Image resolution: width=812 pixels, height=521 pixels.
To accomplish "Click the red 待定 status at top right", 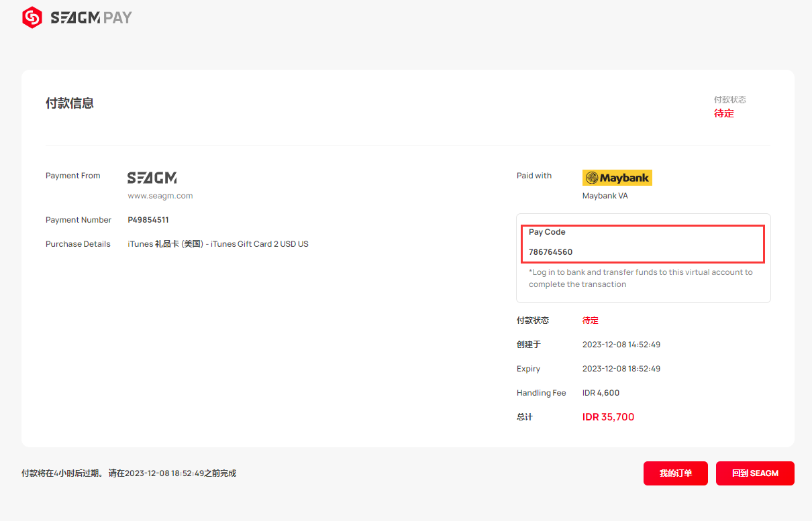I will pos(724,113).
